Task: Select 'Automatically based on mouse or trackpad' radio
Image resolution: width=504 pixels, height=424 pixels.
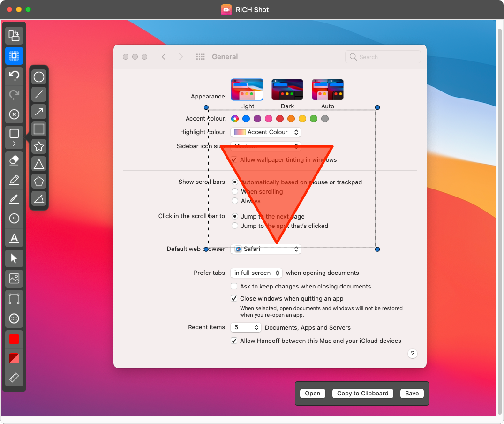Action: (x=235, y=182)
